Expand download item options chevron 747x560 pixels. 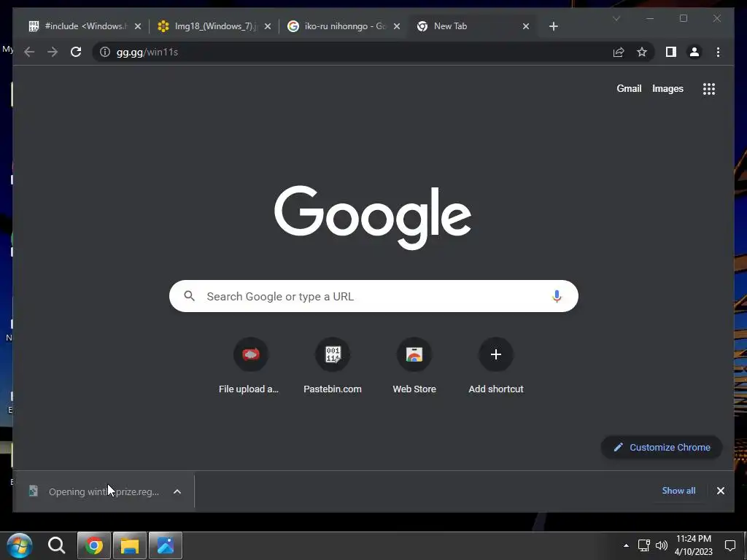tap(177, 491)
